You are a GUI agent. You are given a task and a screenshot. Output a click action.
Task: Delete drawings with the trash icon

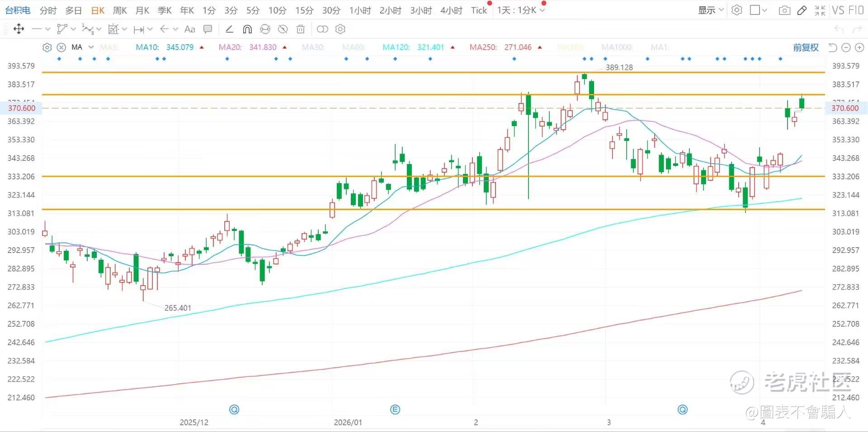(301, 29)
